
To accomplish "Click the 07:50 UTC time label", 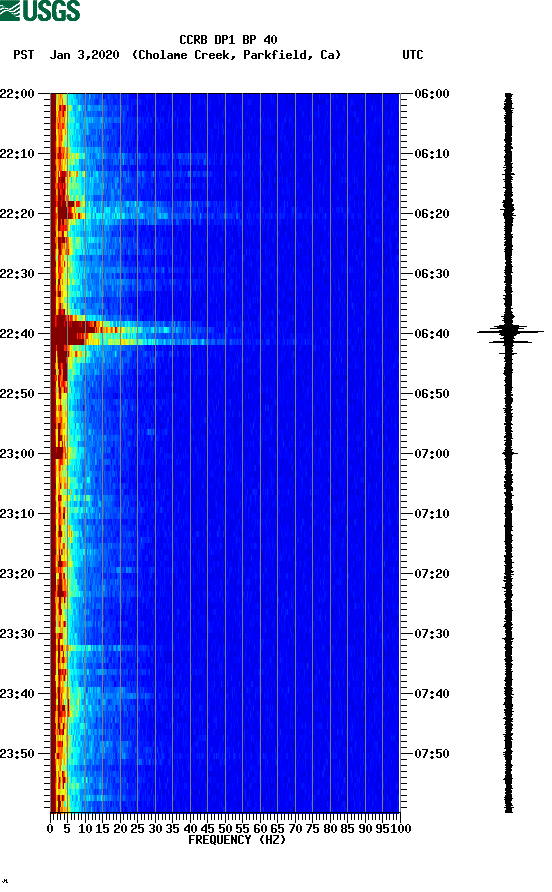I will tap(432, 754).
